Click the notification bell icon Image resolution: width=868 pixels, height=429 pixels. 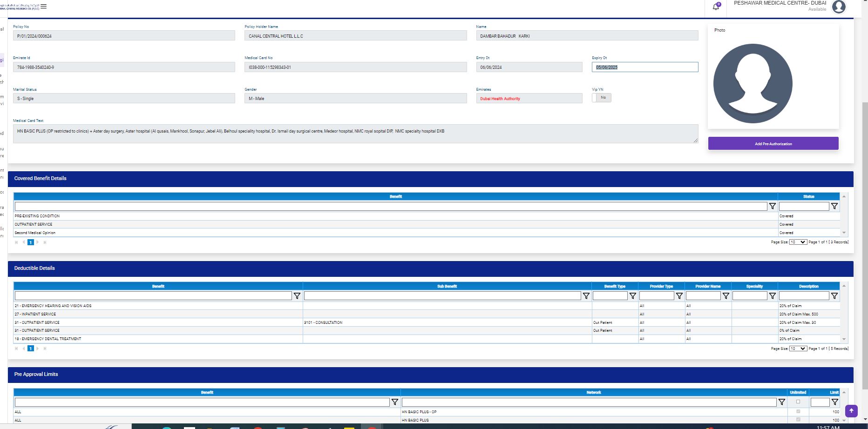pyautogui.click(x=716, y=7)
